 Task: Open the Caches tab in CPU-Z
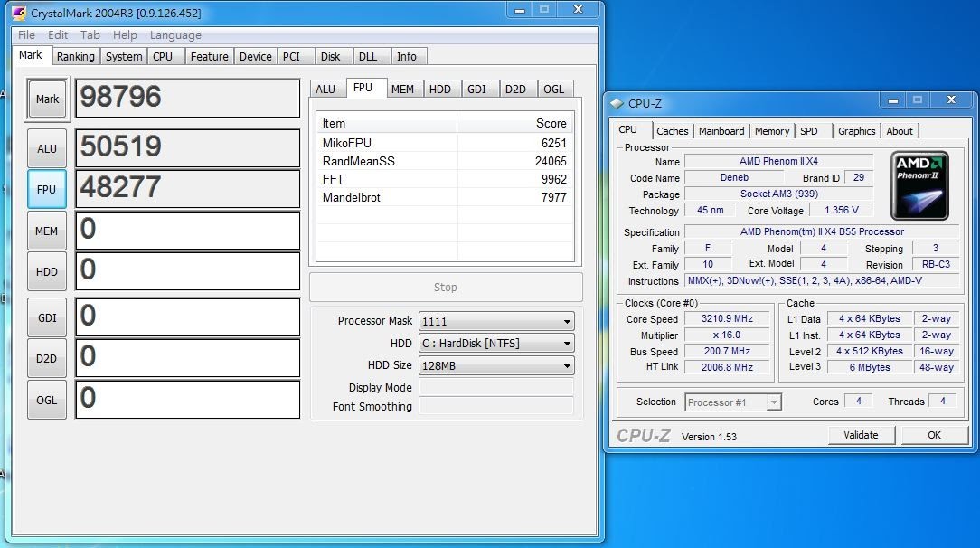673,130
